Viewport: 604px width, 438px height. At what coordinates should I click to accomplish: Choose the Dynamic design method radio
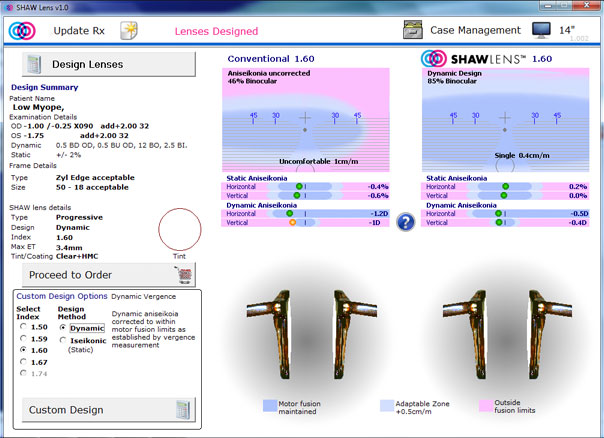point(63,327)
